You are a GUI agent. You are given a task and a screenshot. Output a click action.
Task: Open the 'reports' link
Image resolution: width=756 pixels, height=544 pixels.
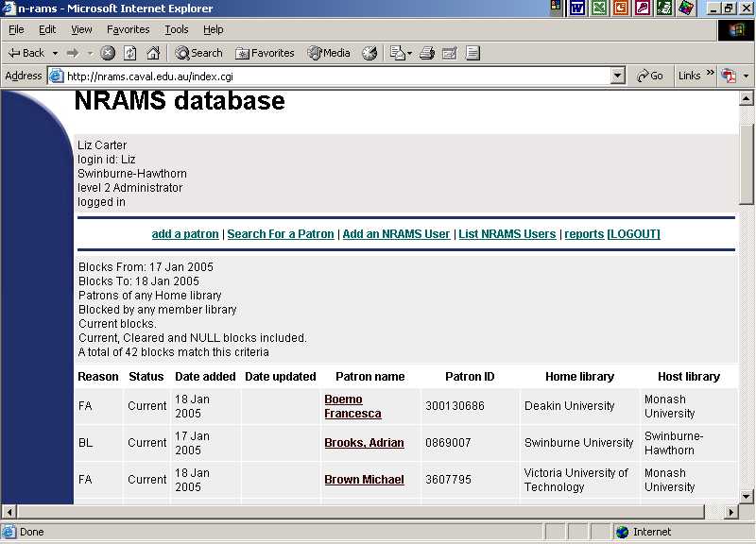tap(584, 234)
